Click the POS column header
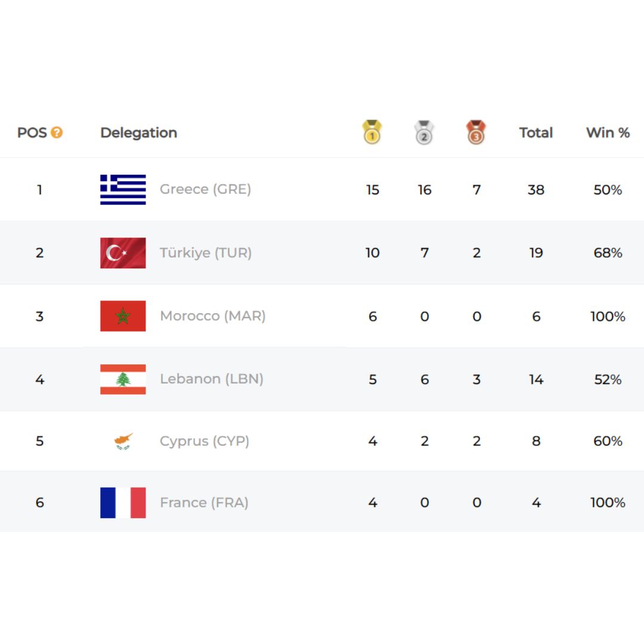The width and height of the screenshot is (644, 644). point(32,132)
